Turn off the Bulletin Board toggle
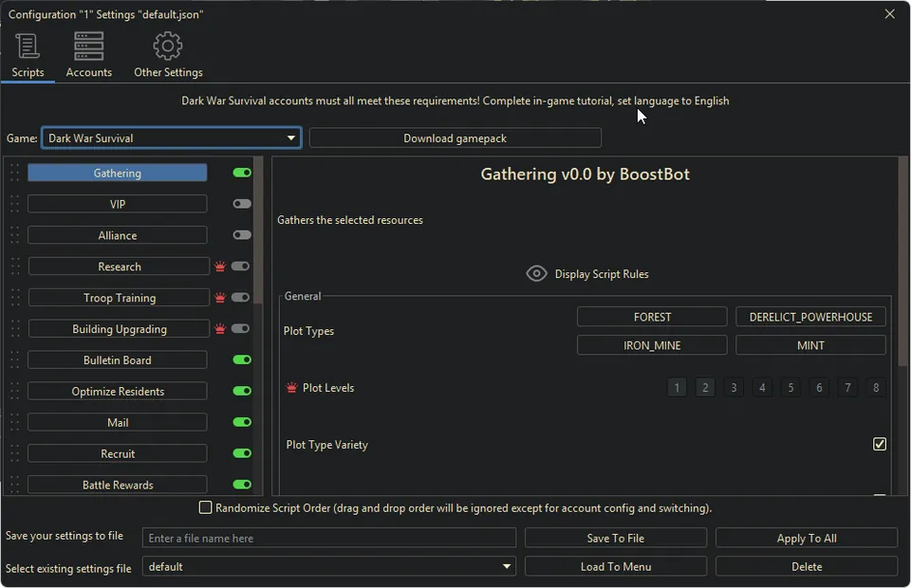 (x=242, y=359)
